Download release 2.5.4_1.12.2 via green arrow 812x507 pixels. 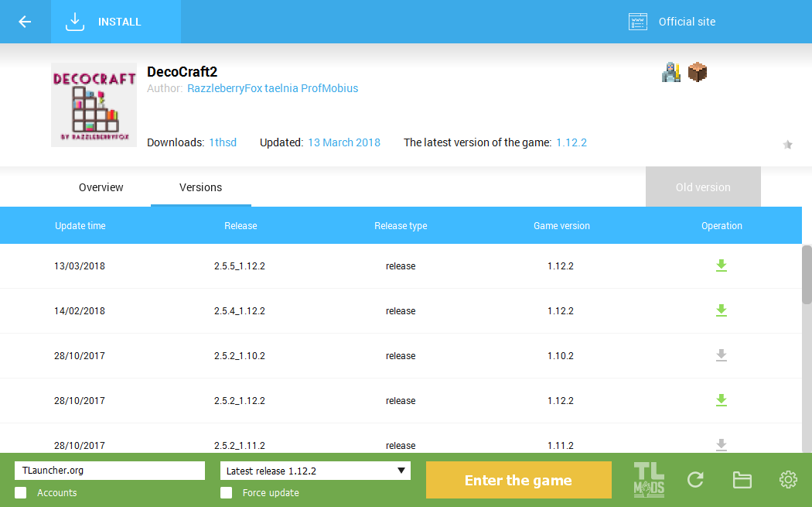(721, 310)
